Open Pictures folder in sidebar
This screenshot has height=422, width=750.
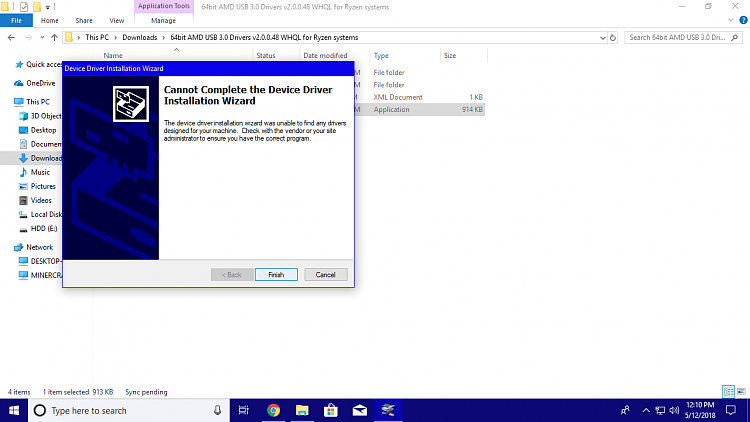point(37,186)
